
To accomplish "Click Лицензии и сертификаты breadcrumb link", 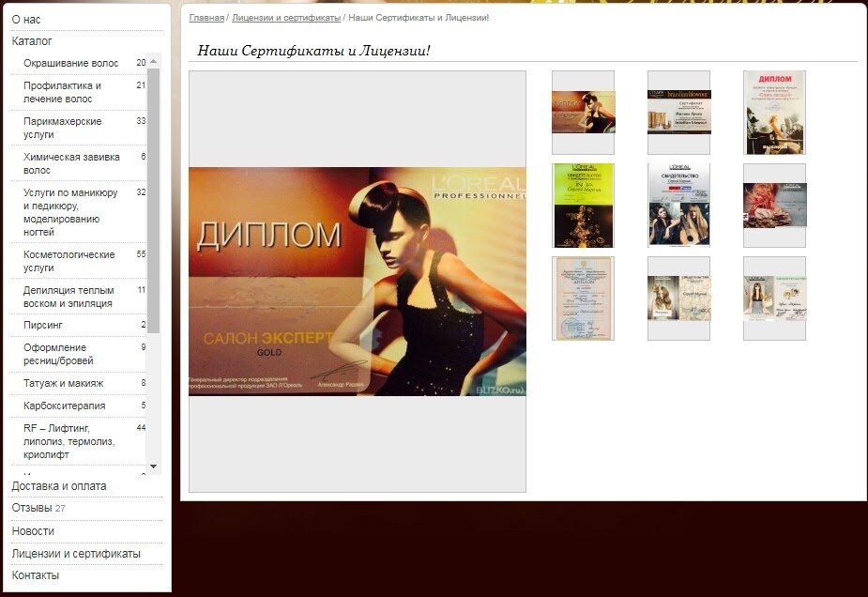I will [x=286, y=18].
